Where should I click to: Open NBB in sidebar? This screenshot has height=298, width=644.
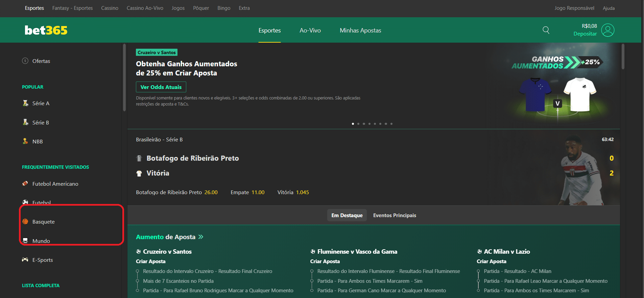(x=38, y=141)
